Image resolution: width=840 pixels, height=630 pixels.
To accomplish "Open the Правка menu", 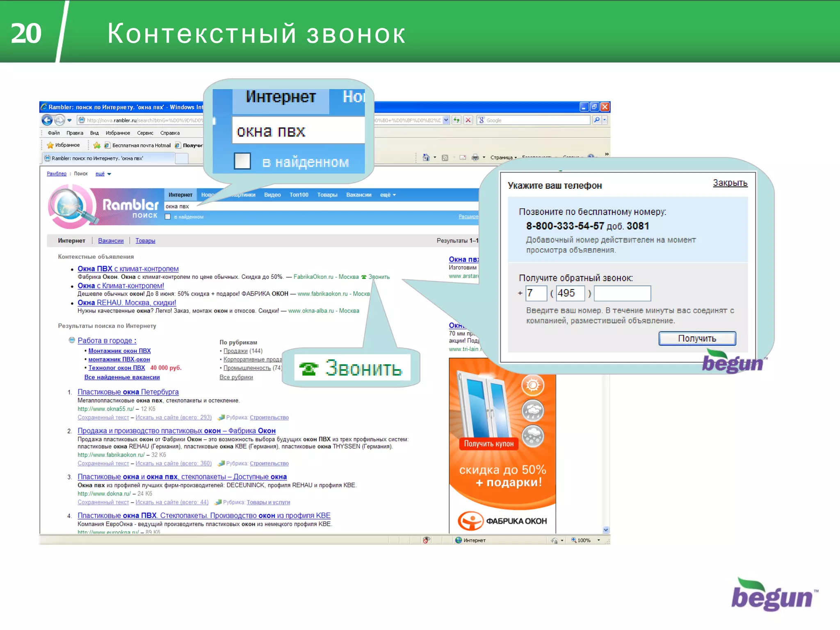I will pos(75,133).
